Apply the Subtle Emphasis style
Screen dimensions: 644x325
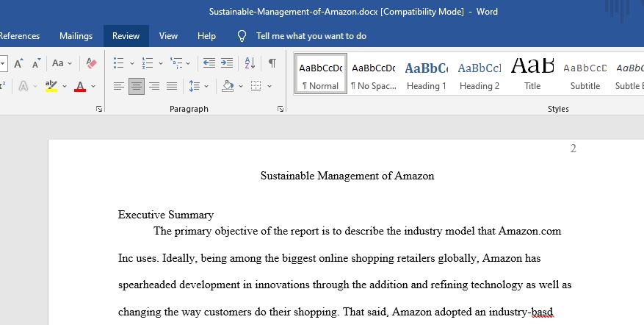tap(629, 74)
